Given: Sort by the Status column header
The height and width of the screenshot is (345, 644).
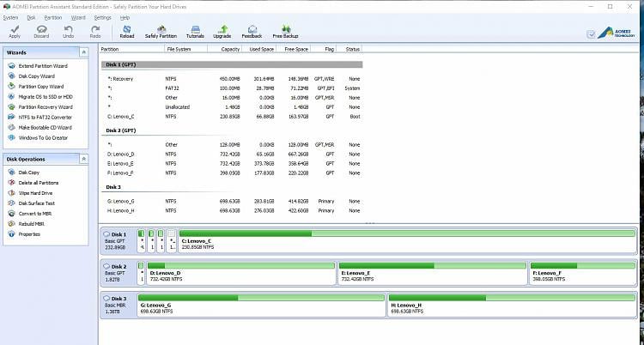Looking at the screenshot, I should click(349, 49).
